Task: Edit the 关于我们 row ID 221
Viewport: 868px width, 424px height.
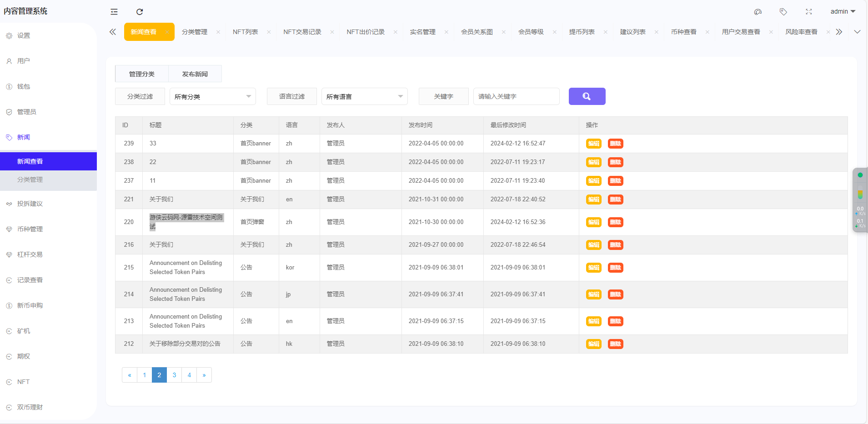Action: pyautogui.click(x=593, y=200)
